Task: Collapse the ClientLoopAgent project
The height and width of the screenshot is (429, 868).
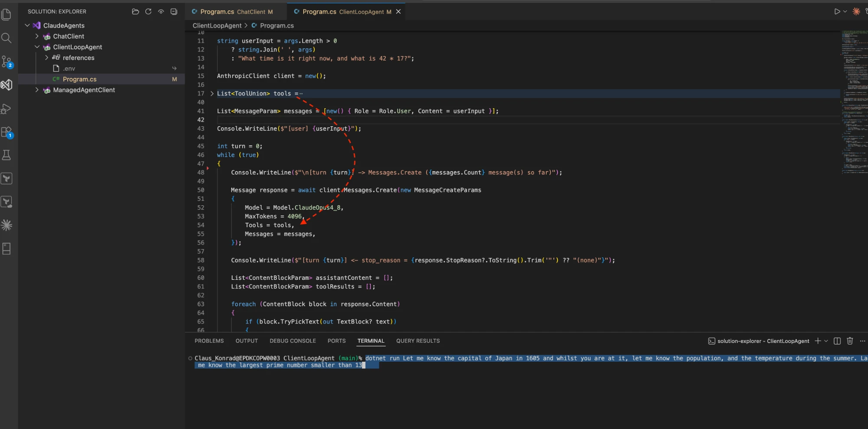Action: click(x=37, y=47)
